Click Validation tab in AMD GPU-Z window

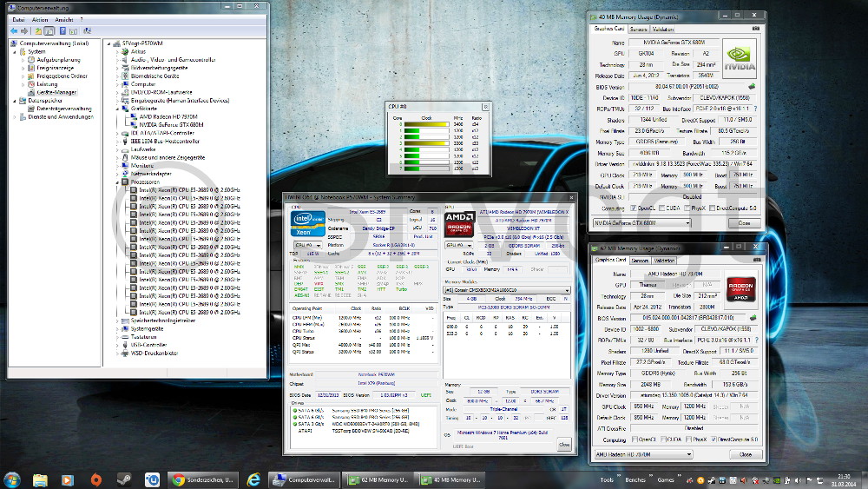pos(664,261)
